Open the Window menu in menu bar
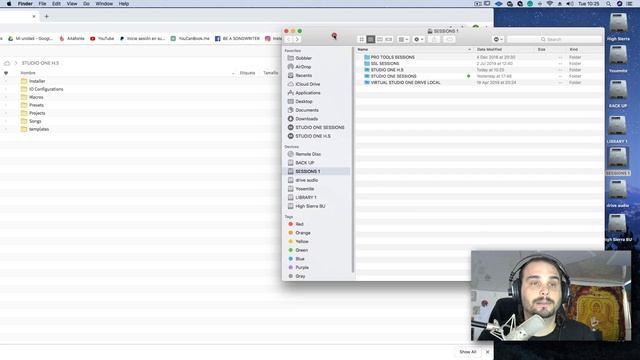 (104, 4)
